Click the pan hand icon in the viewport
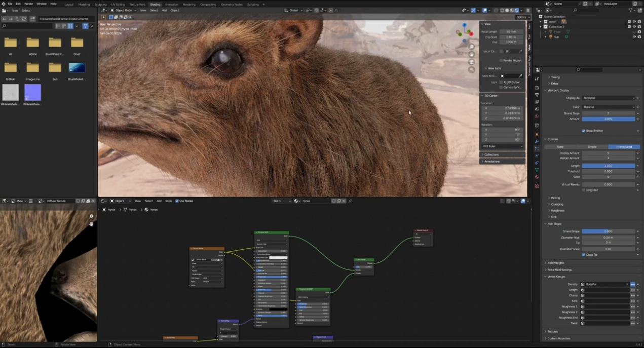This screenshot has width=644, height=348. pyautogui.click(x=471, y=54)
